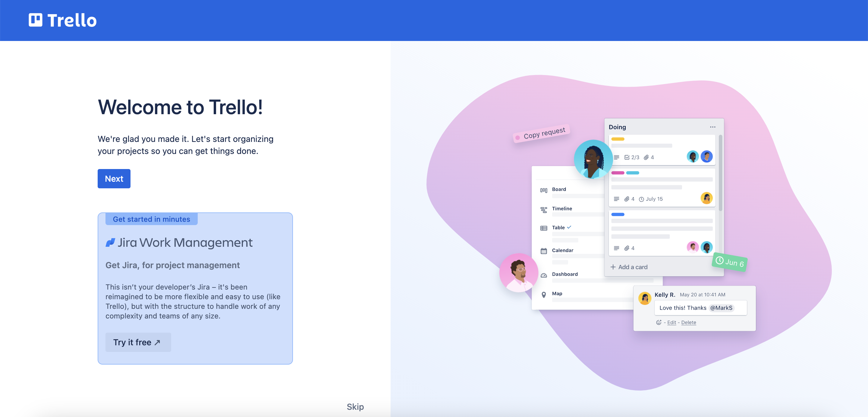Click the Doing list title
Screen dimensions: 868x417
coord(617,127)
